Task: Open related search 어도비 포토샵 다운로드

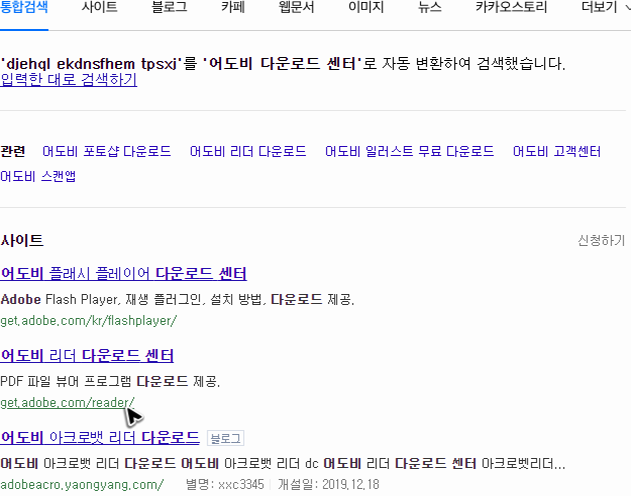Action: tap(107, 152)
